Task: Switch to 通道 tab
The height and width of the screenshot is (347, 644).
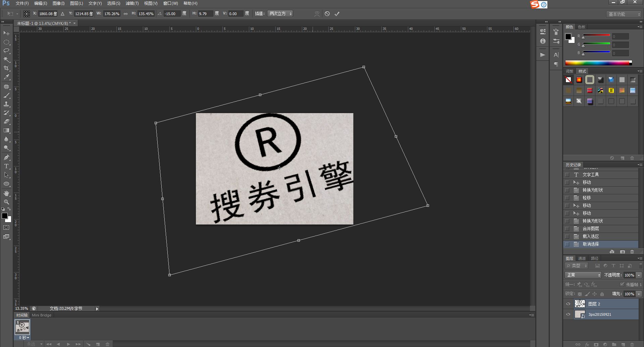Action: pos(582,258)
